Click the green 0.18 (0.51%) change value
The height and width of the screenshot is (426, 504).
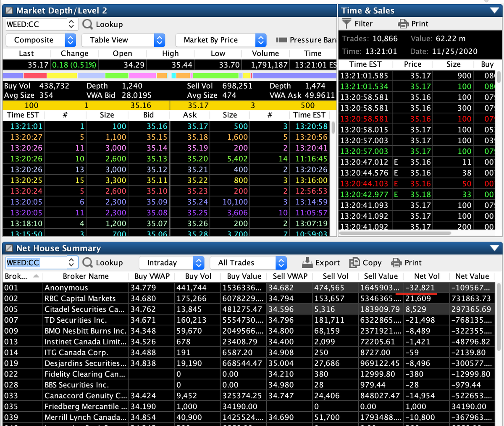74,65
